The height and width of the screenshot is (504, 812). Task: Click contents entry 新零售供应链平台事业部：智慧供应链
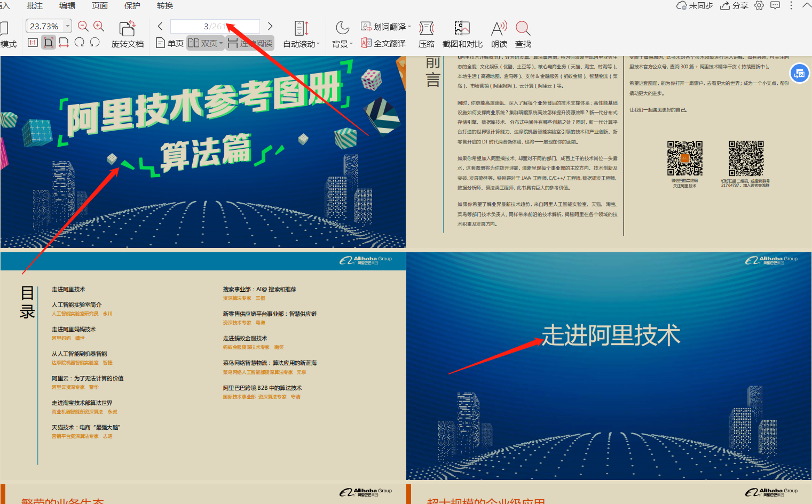(x=270, y=314)
